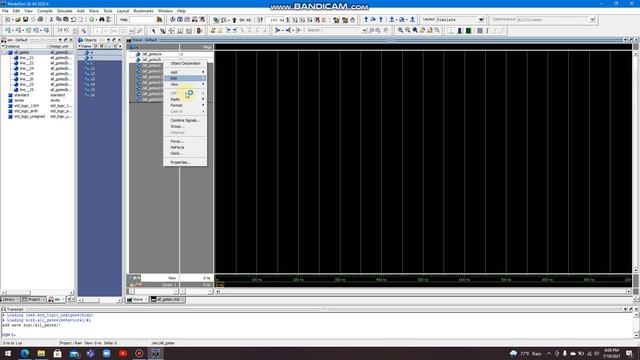Choose Combine Signals in the context menu
640x360 pixels.
click(x=185, y=120)
